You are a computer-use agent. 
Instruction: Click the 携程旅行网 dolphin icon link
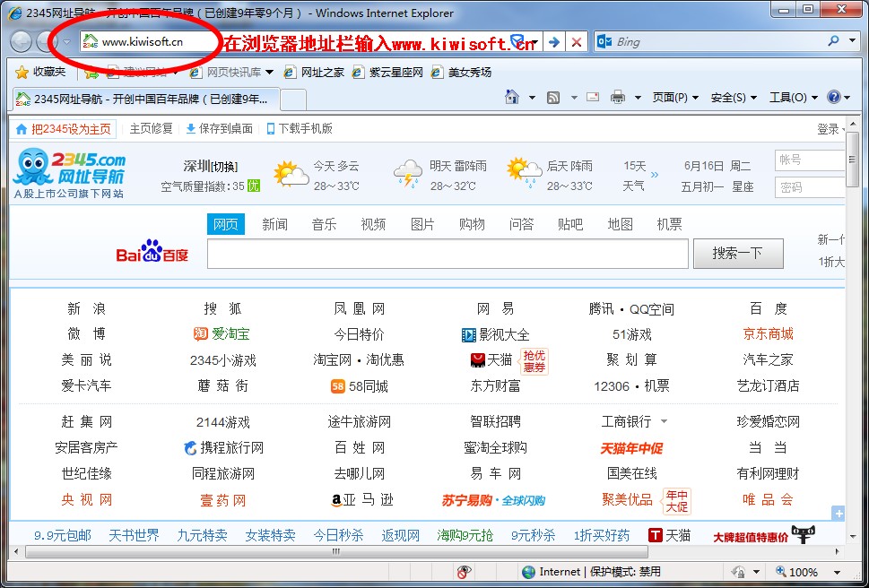tap(224, 447)
